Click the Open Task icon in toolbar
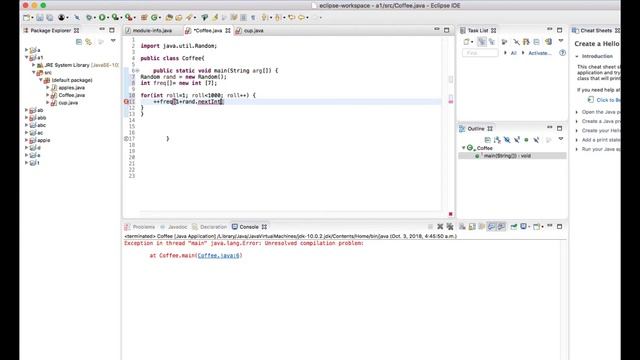This screenshot has width=640, height=360. pyautogui.click(x=179, y=18)
